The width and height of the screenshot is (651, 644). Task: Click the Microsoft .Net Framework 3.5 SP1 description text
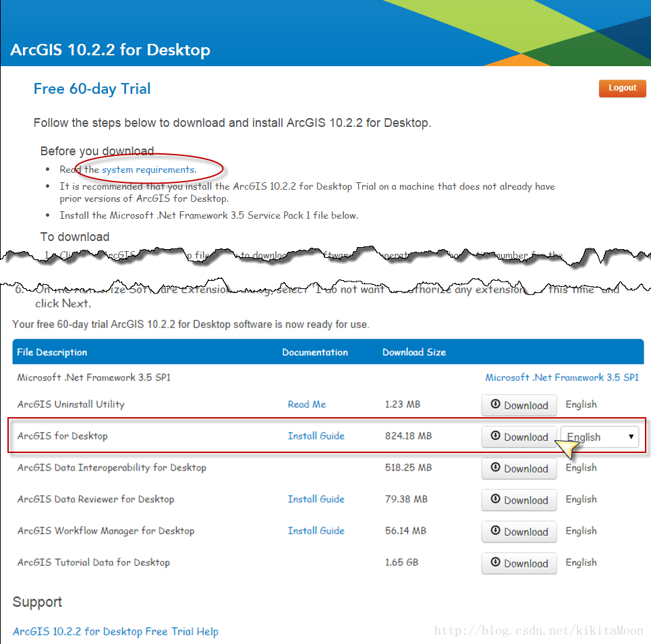pyautogui.click(x=94, y=377)
